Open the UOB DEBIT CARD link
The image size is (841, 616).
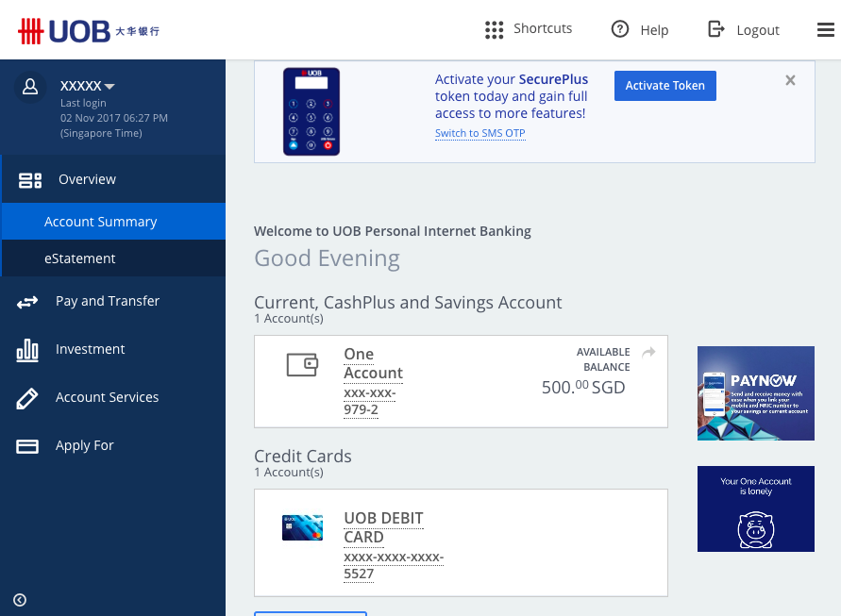pyautogui.click(x=383, y=527)
